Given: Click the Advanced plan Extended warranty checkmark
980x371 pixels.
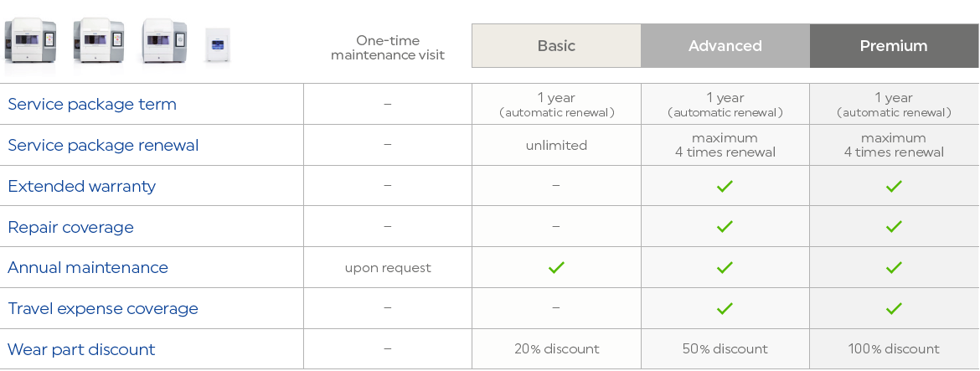Looking at the screenshot, I should tap(725, 186).
